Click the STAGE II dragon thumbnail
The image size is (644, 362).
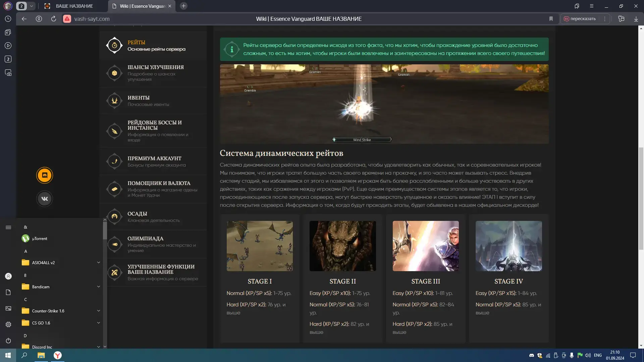342,246
